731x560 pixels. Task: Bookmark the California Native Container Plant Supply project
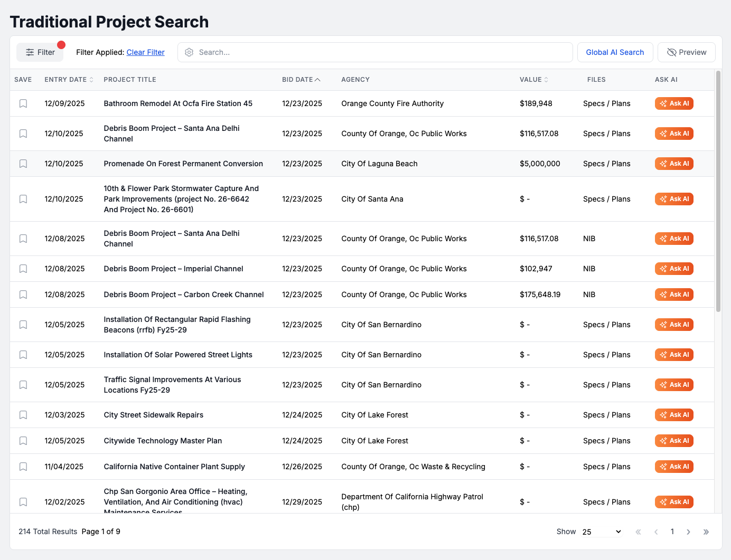[x=23, y=467]
